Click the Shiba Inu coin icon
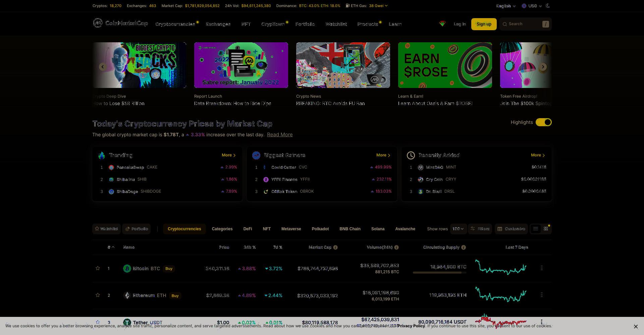Viewport: 644px width, 335px height. [111, 180]
